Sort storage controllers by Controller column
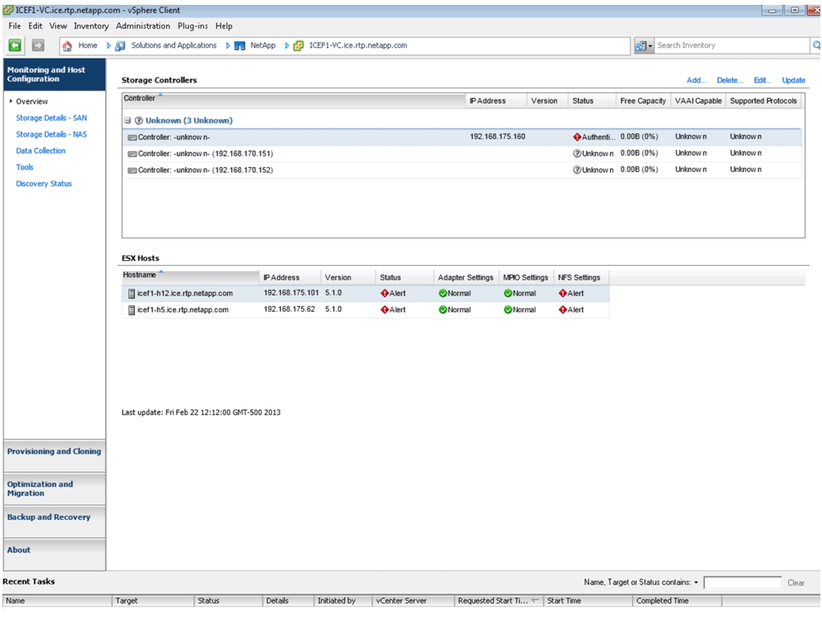 tap(293, 100)
